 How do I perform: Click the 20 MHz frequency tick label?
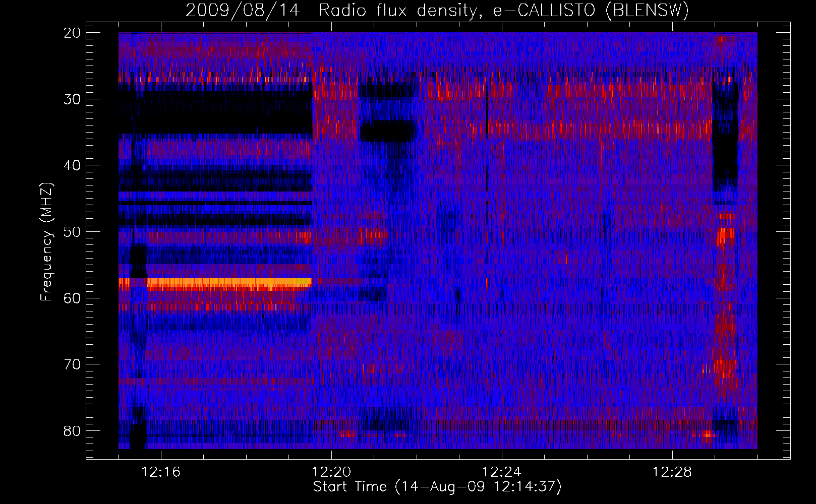pyautogui.click(x=73, y=33)
